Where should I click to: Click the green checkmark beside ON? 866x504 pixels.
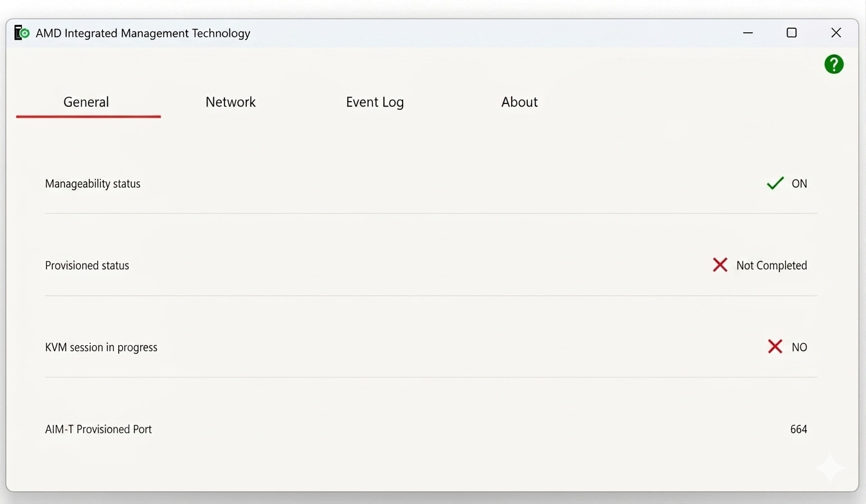pyautogui.click(x=775, y=183)
